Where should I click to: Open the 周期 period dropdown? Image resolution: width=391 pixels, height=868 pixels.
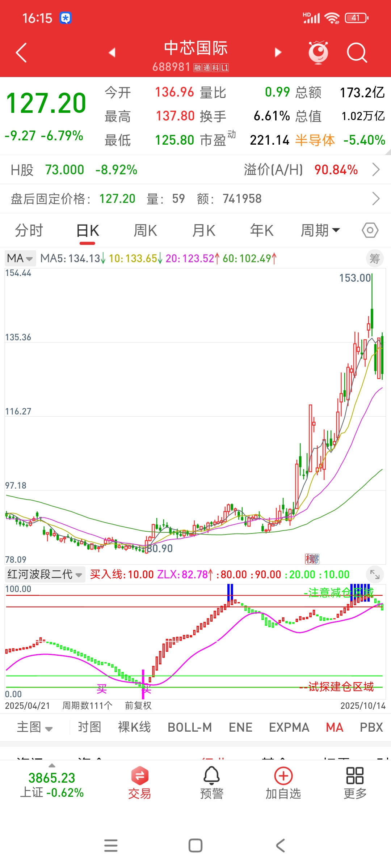[320, 230]
